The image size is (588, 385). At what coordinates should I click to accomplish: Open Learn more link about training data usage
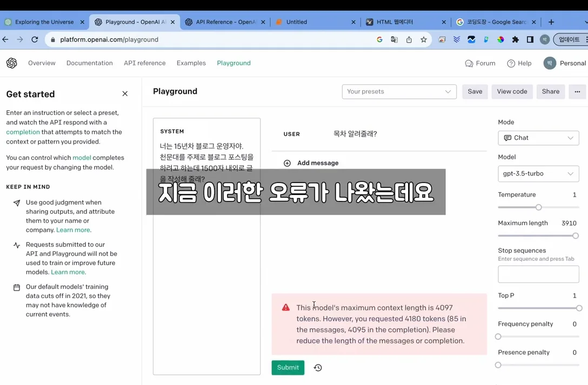[68, 272]
